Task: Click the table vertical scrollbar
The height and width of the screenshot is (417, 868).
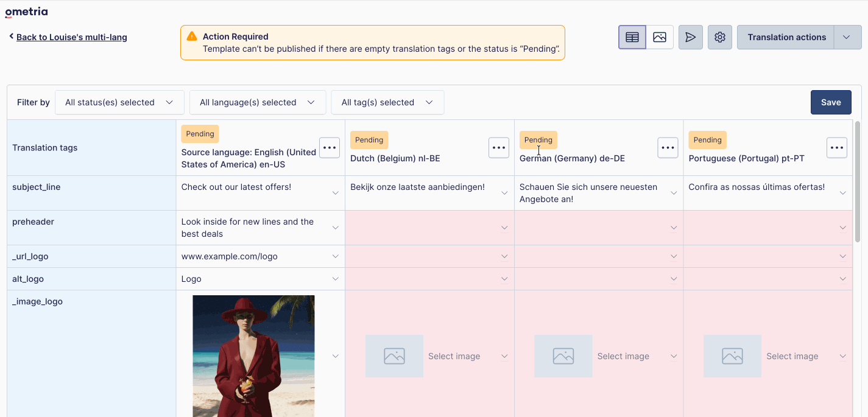Action: [x=858, y=183]
